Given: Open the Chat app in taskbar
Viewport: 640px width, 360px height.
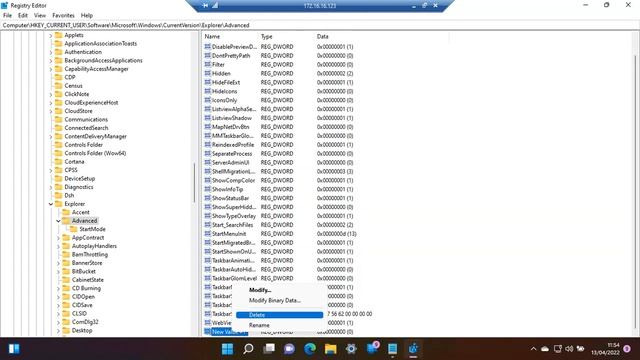Looking at the screenshot, I should click(x=289, y=349).
